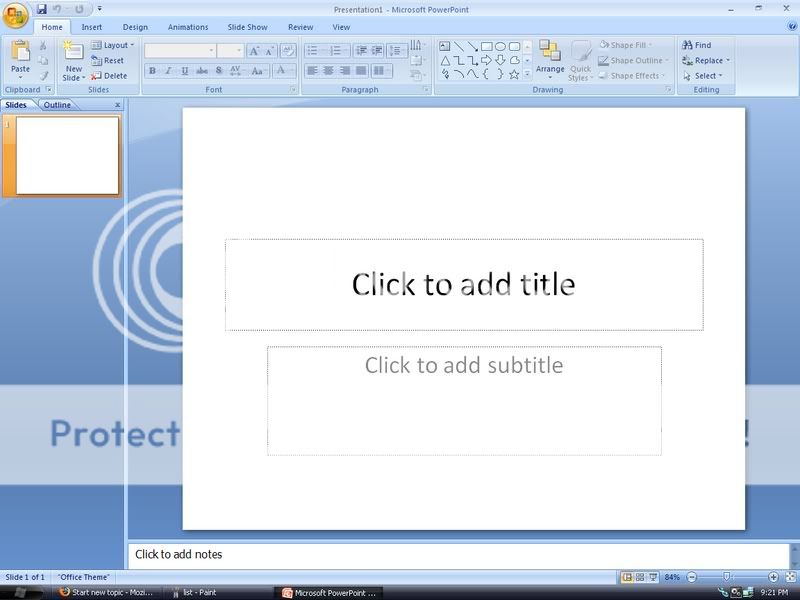Delete the current slide
Screen dimensions: 800x600
[109, 75]
